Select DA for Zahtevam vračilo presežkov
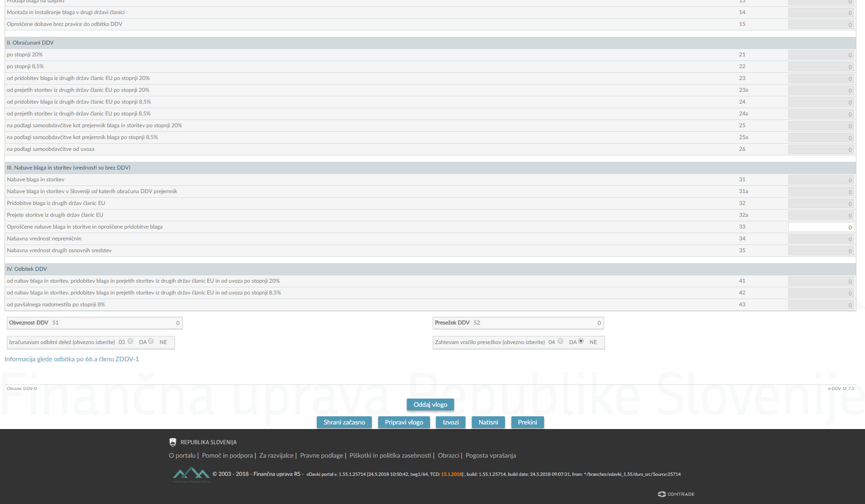The height and width of the screenshot is (504, 865). 560,341
